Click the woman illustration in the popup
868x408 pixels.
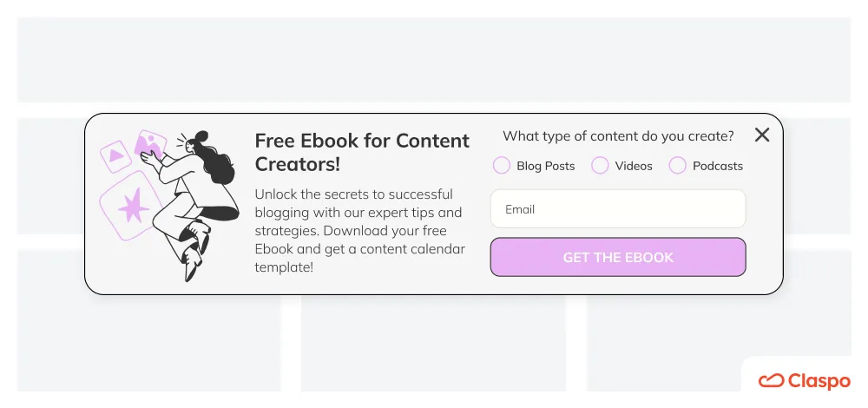(190, 206)
